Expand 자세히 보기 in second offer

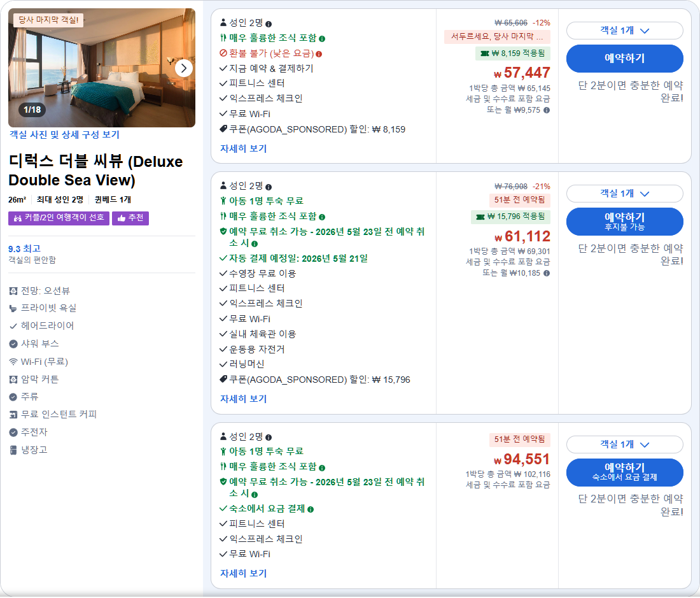[x=243, y=399]
